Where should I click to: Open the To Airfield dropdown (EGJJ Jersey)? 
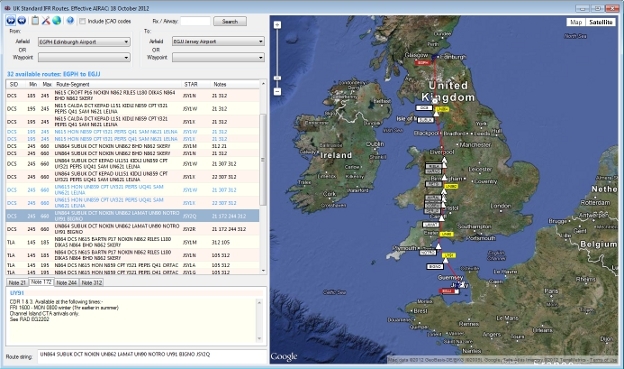[218, 41]
